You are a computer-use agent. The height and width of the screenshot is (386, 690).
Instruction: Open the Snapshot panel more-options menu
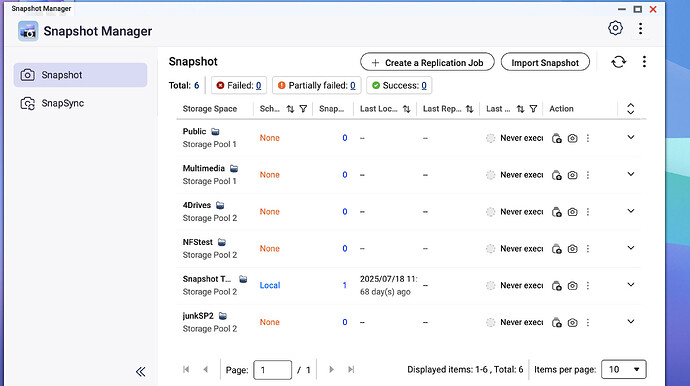click(644, 62)
